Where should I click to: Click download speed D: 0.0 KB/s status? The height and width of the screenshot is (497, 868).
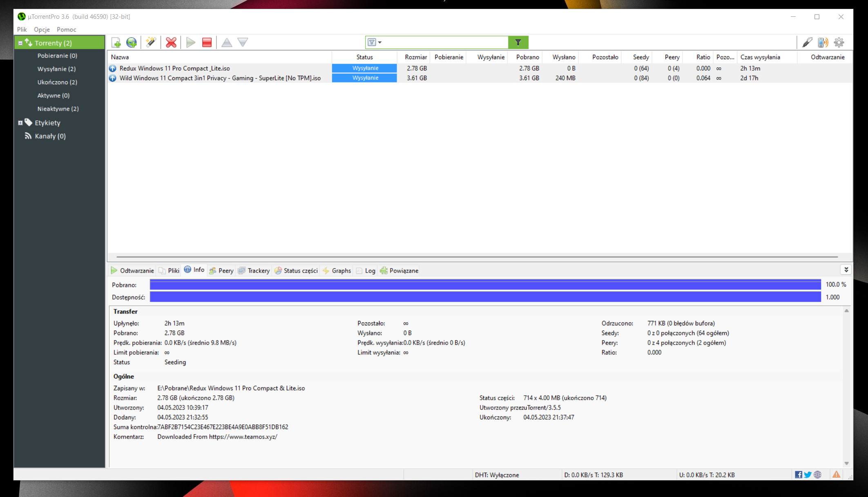pyautogui.click(x=594, y=475)
